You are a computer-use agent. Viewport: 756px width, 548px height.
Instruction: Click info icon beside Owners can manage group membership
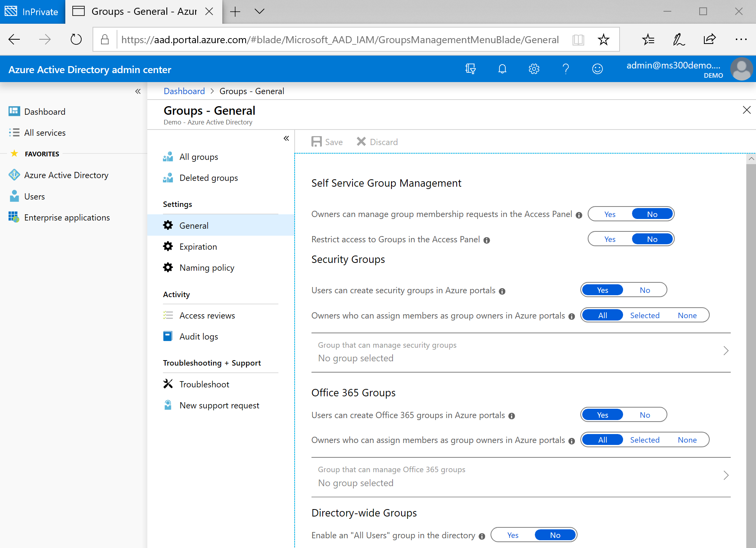click(x=579, y=215)
